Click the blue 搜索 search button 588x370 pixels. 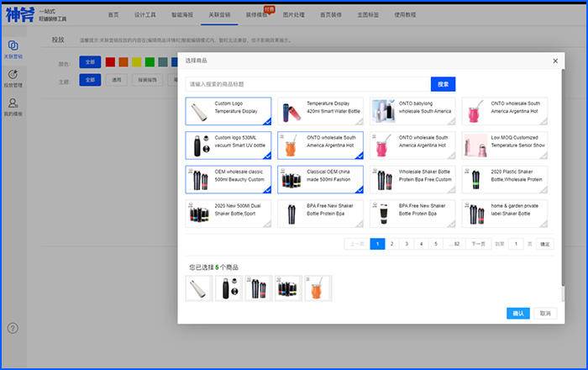point(443,84)
